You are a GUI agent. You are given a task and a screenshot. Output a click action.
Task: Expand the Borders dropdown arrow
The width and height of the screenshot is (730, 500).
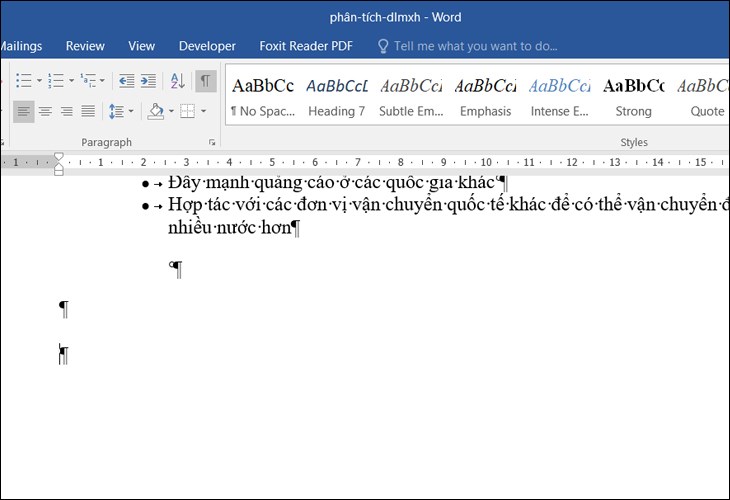(x=203, y=111)
